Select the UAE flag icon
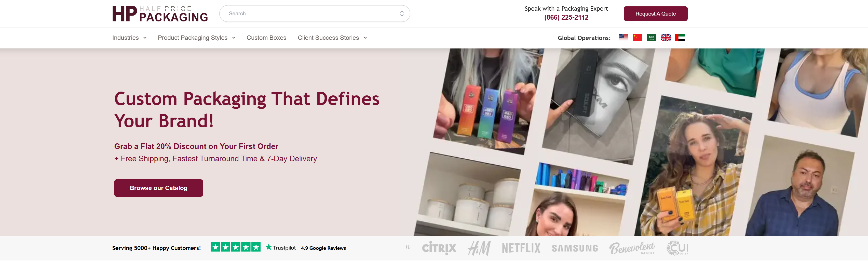 [680, 38]
